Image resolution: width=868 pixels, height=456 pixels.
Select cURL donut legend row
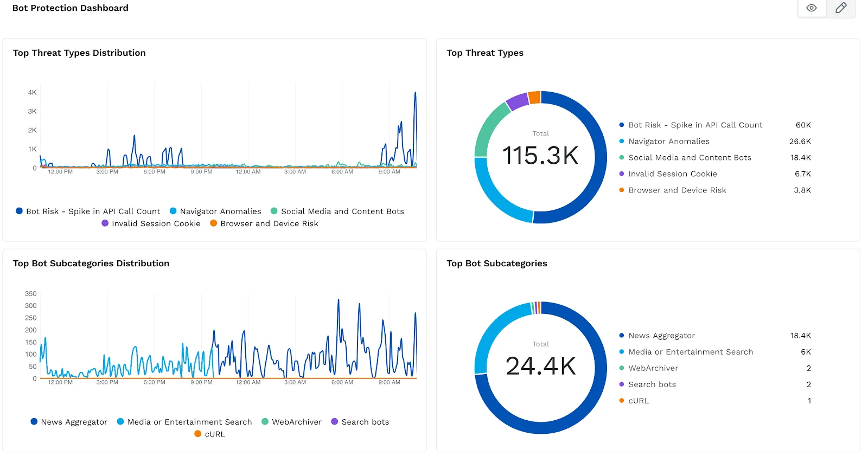pos(715,401)
